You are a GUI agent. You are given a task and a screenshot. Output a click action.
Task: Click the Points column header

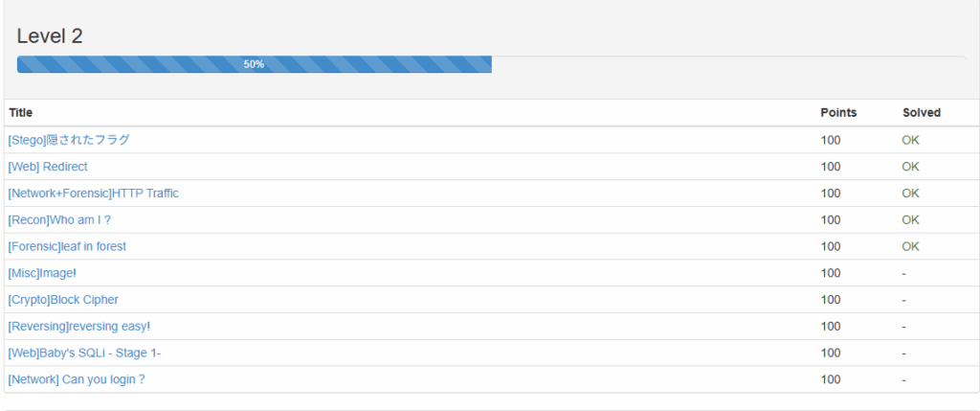click(x=838, y=113)
